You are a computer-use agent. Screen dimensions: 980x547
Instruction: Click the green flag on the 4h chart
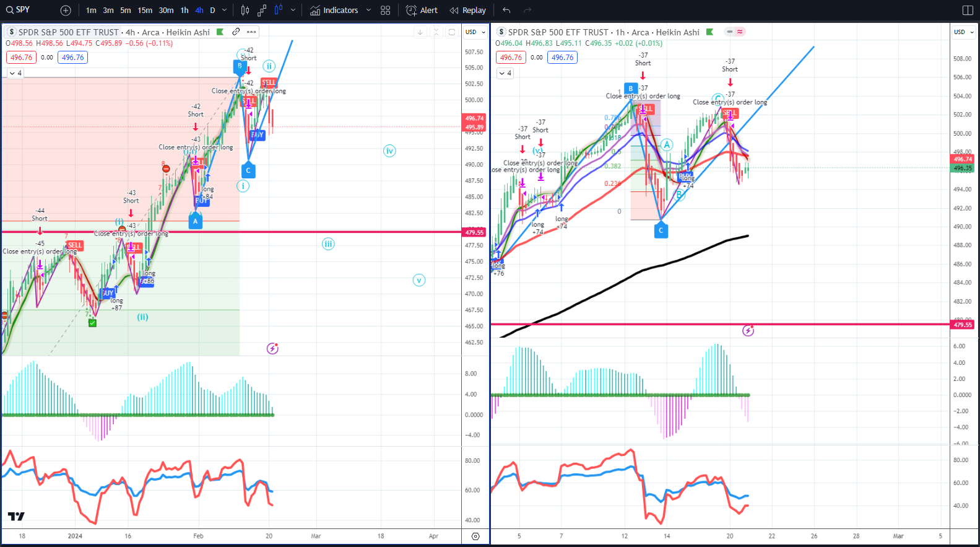click(x=220, y=32)
